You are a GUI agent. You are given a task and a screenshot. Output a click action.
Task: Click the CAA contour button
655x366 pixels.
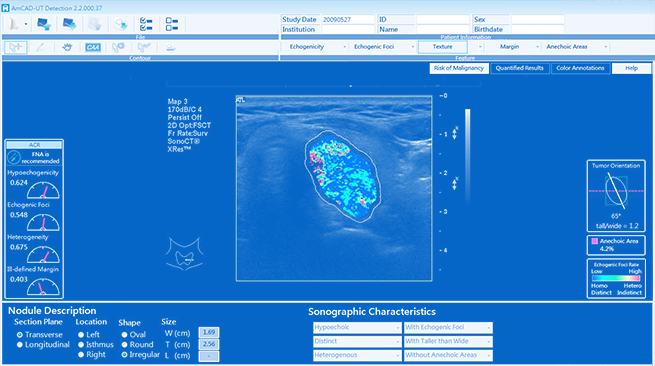click(x=92, y=48)
